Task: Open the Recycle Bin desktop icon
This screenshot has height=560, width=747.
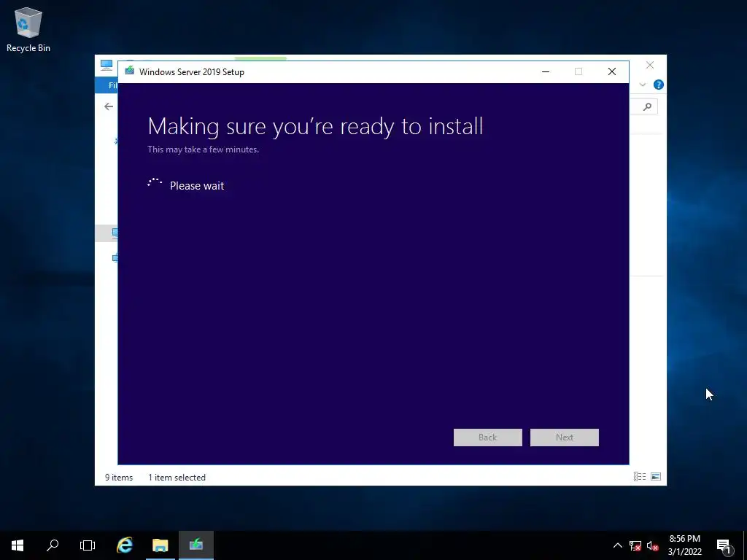Action: (28, 30)
